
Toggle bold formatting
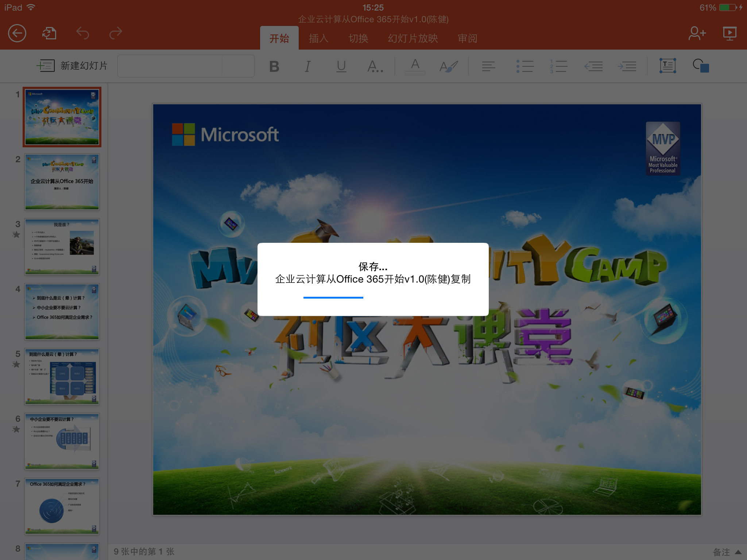point(274,66)
